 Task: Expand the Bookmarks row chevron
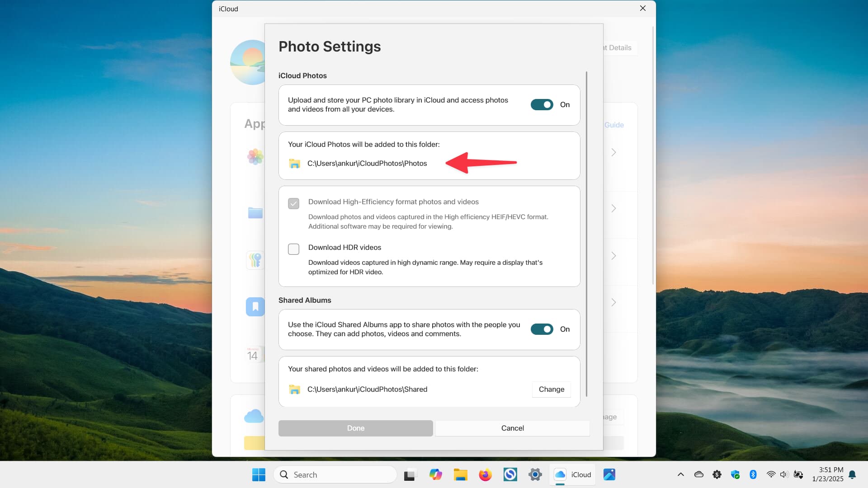click(613, 302)
